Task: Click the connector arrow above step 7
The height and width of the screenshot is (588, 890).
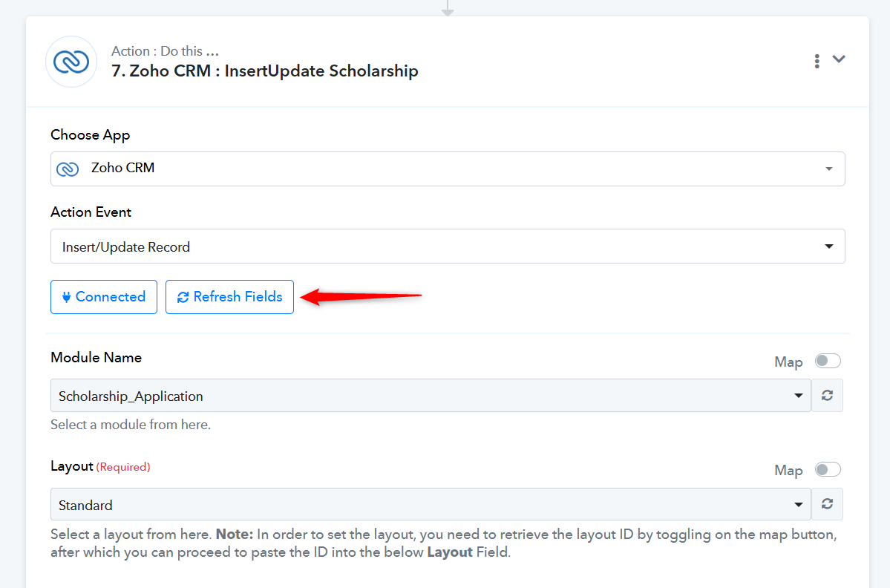Action: [448, 8]
